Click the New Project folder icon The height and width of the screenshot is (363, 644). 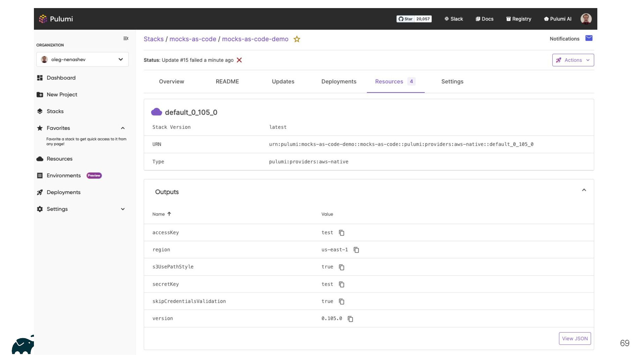[x=40, y=94]
